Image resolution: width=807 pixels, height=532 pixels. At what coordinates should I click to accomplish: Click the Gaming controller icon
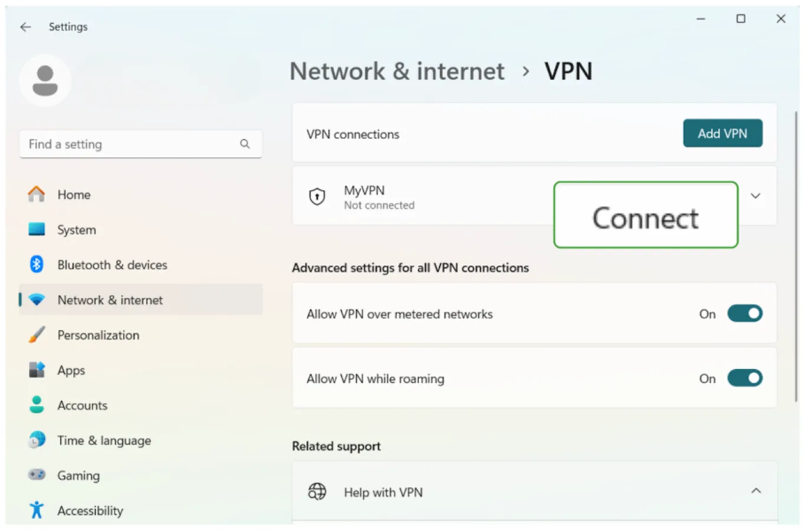pyautogui.click(x=36, y=475)
